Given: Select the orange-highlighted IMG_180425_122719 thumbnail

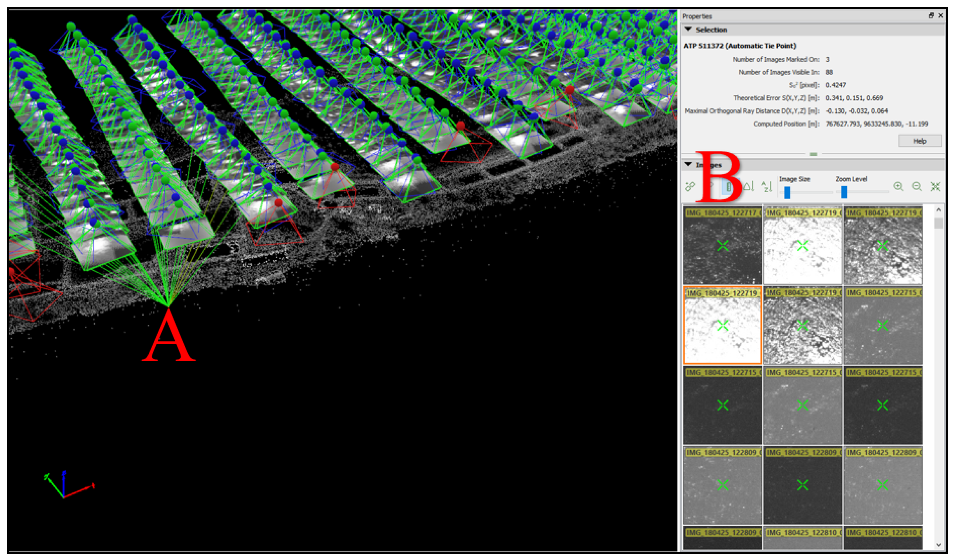Looking at the screenshot, I should [x=722, y=325].
